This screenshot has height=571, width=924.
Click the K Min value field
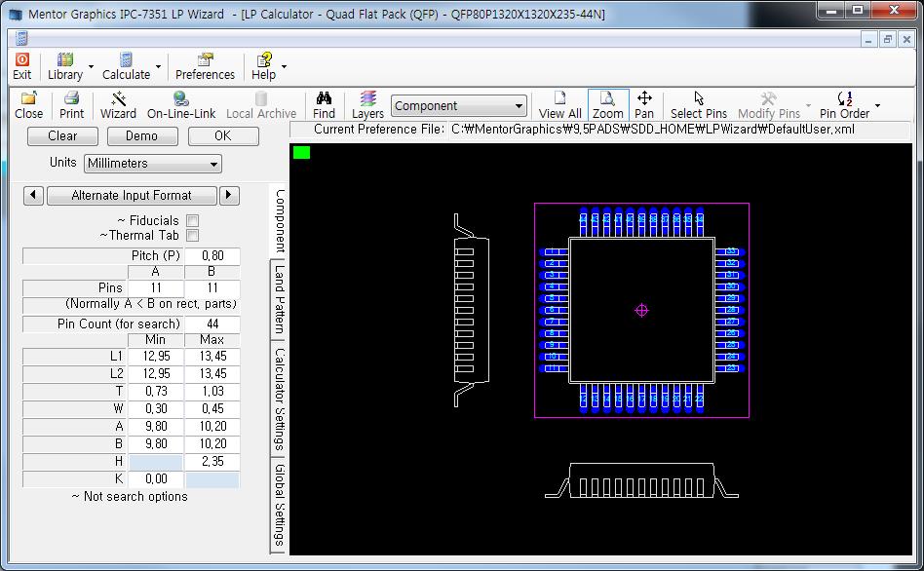pos(156,479)
